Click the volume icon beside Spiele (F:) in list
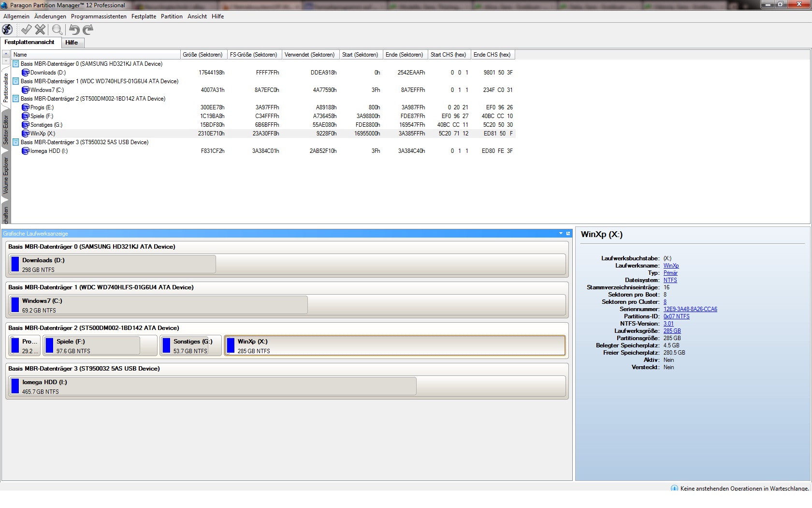 [26, 116]
